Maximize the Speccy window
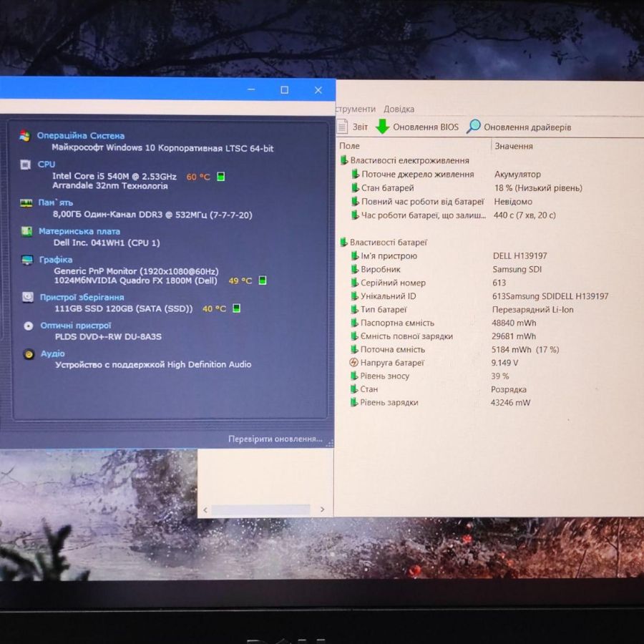644x644 pixels. click(284, 90)
